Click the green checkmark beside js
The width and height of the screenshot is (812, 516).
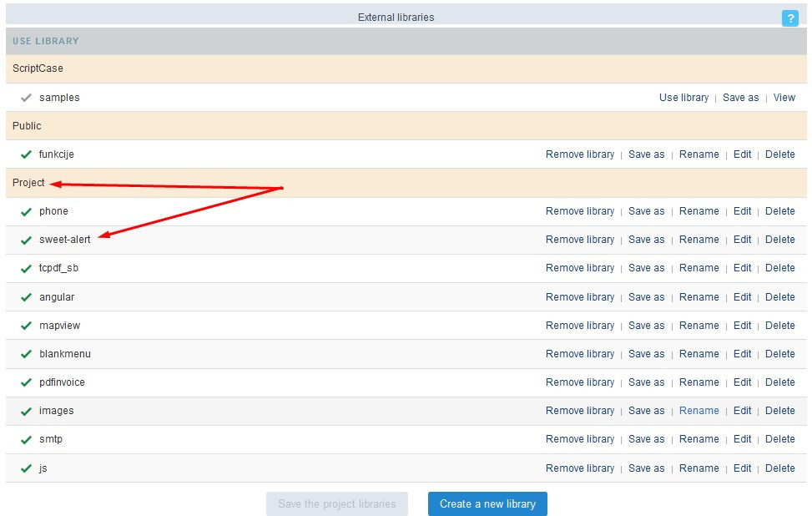coord(26,468)
